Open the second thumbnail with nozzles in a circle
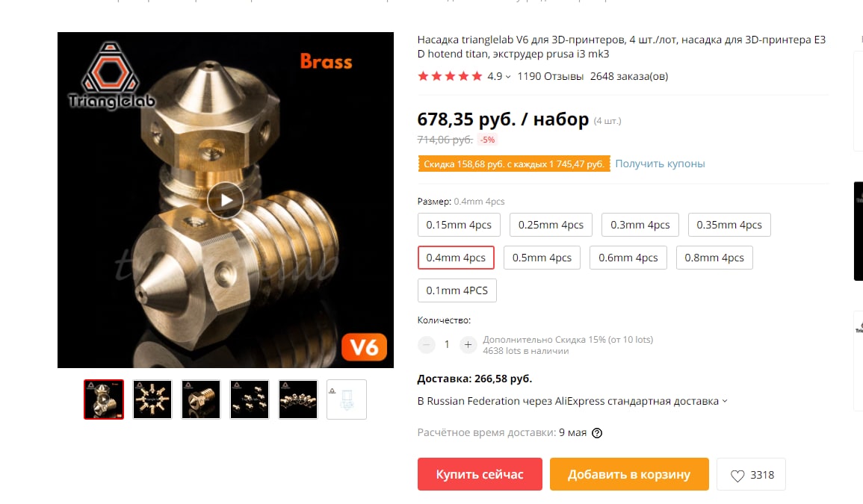This screenshot has height=504, width=863. tap(152, 399)
